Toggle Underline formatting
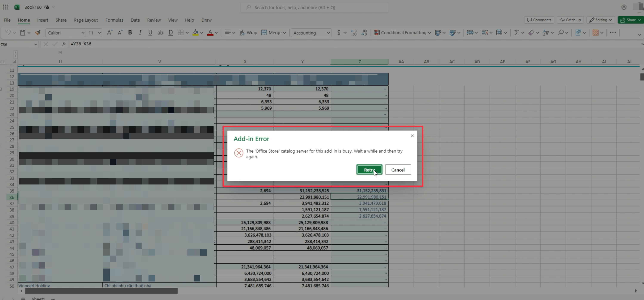The image size is (644, 300). tap(150, 33)
